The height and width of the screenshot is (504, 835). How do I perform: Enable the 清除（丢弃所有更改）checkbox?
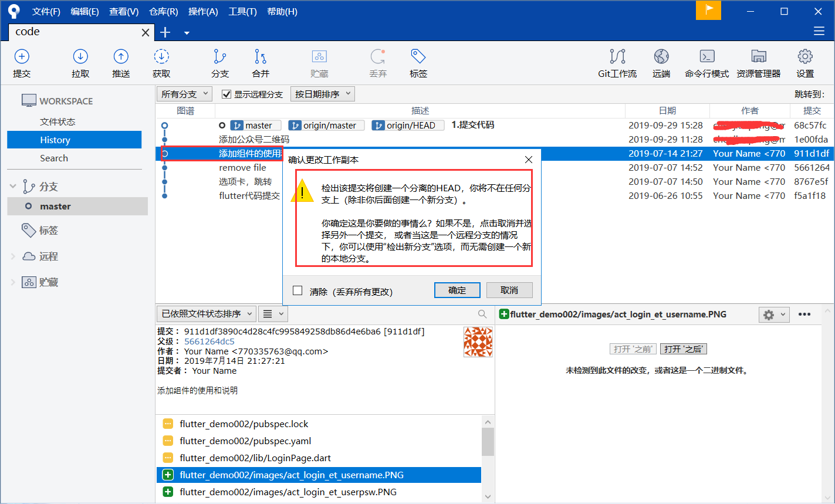(298, 290)
